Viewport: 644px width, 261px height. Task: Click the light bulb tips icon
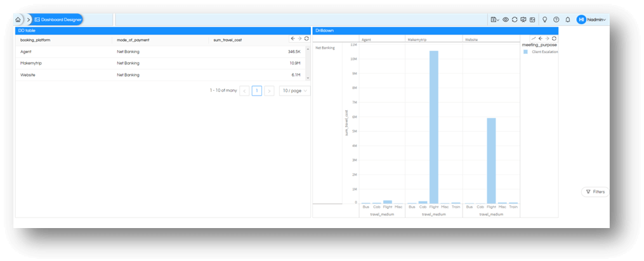545,19
